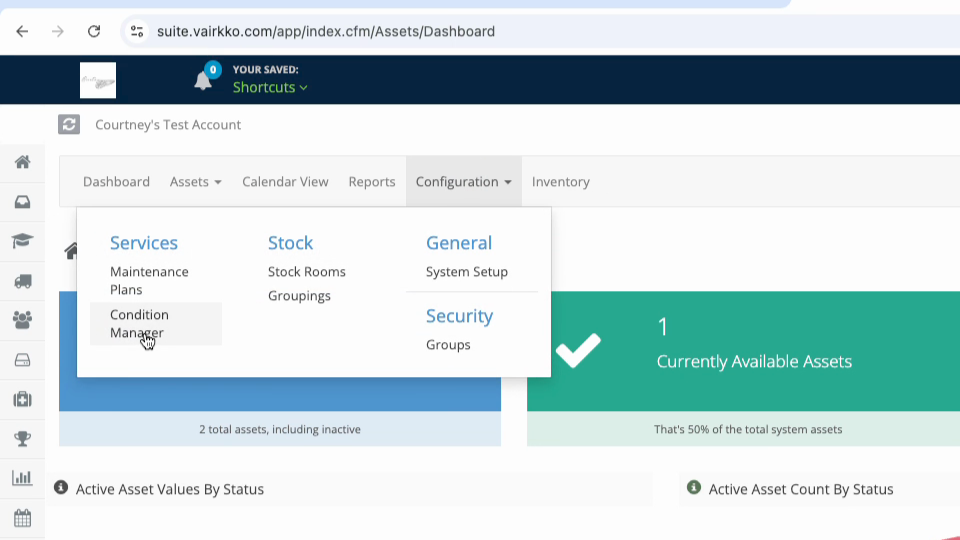Click the Services heading
This screenshot has width=960, height=540.
click(x=144, y=243)
